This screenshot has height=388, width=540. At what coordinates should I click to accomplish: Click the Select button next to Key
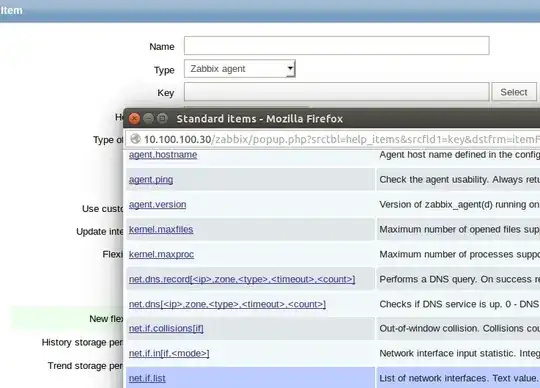click(513, 92)
